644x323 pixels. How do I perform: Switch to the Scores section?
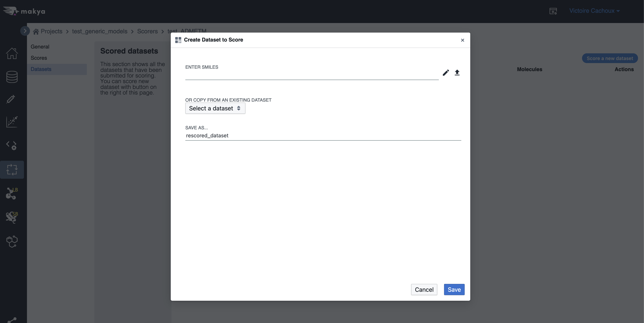[39, 58]
